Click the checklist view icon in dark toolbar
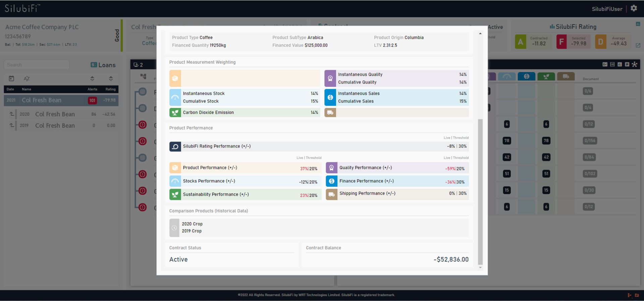The image size is (644, 301). (605, 64)
